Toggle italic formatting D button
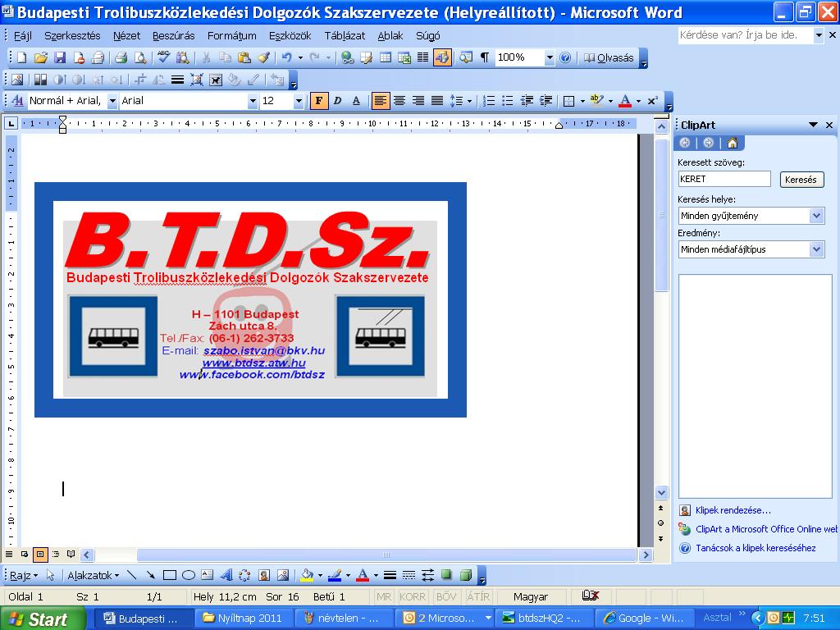Screen dimensions: 840x630 (x=337, y=101)
